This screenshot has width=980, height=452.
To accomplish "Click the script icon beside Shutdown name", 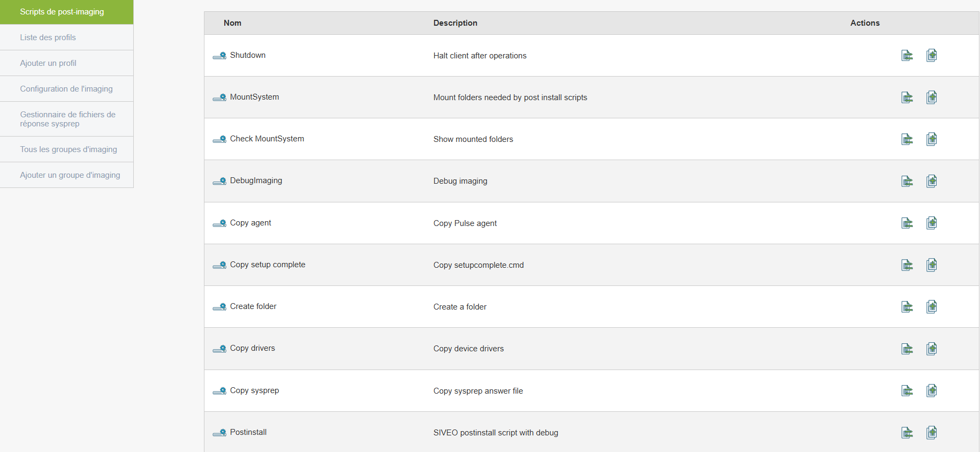I will point(219,56).
